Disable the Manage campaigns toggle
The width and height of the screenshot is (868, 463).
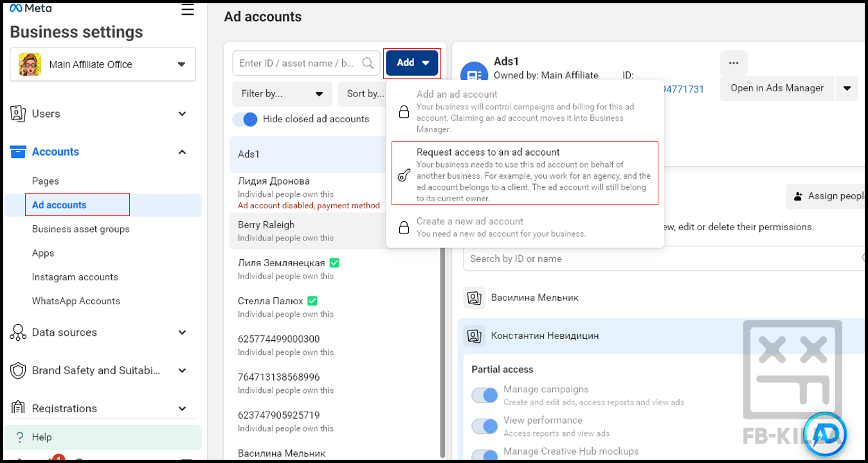pos(485,395)
